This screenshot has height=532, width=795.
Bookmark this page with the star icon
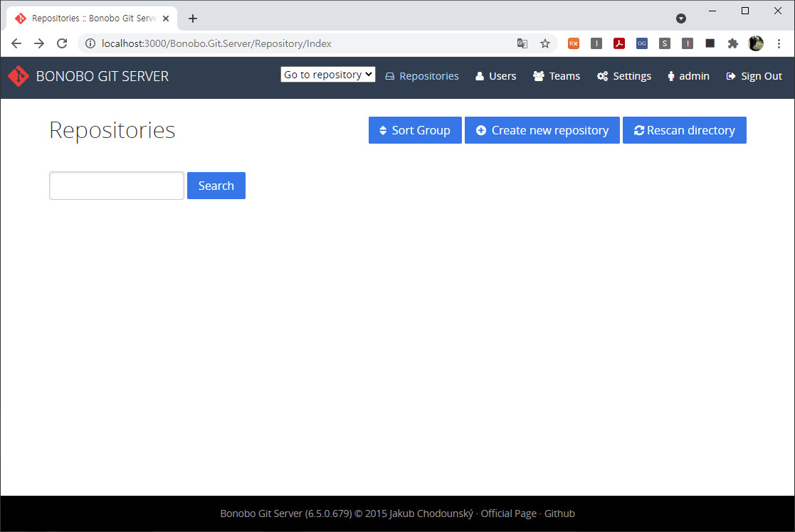(545, 43)
